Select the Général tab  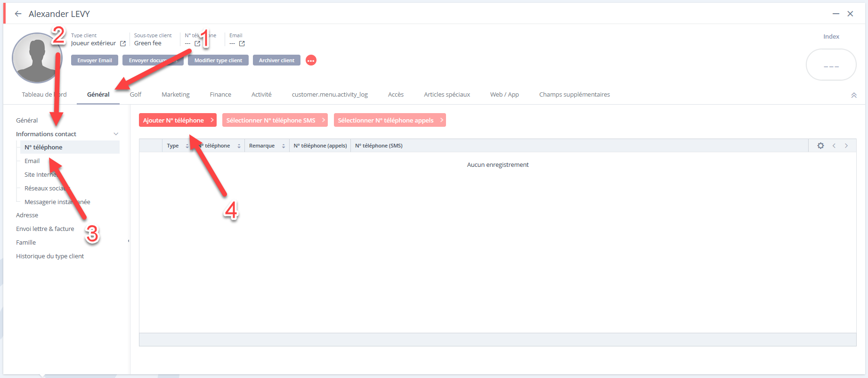coord(98,94)
